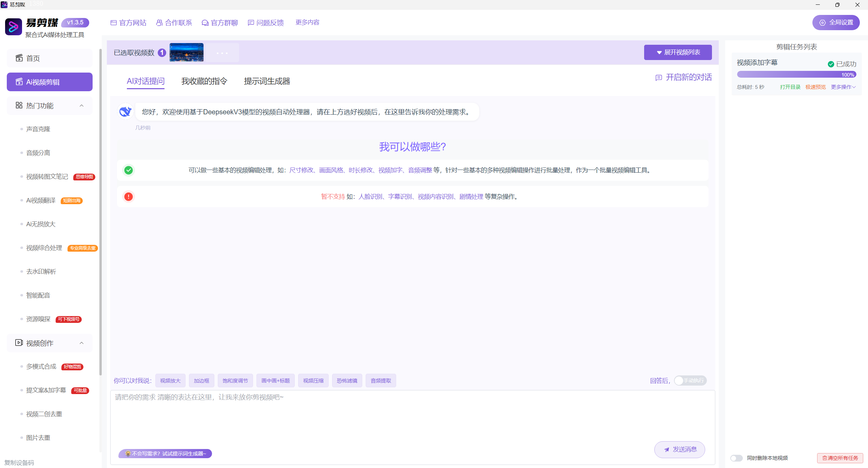Viewport: 868px width, 468px height.
Task: Collapse the 视频创作 section
Action: [81, 343]
